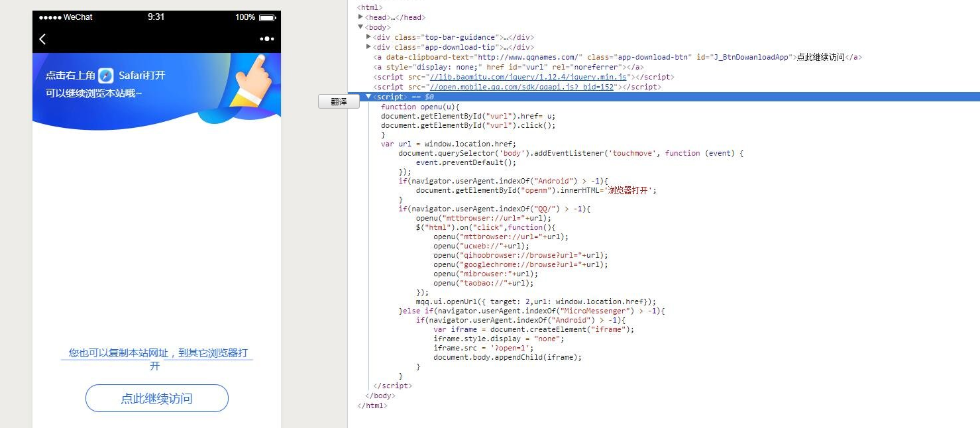Expand the top-bar-guidance div
This screenshot has height=428, width=980.
tap(369, 37)
